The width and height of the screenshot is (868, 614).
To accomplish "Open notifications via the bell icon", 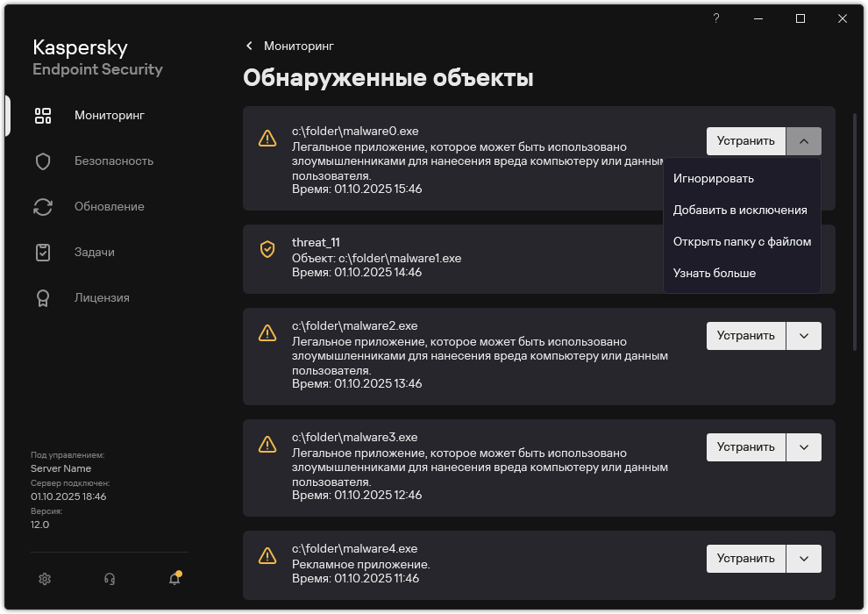I will tap(174, 579).
